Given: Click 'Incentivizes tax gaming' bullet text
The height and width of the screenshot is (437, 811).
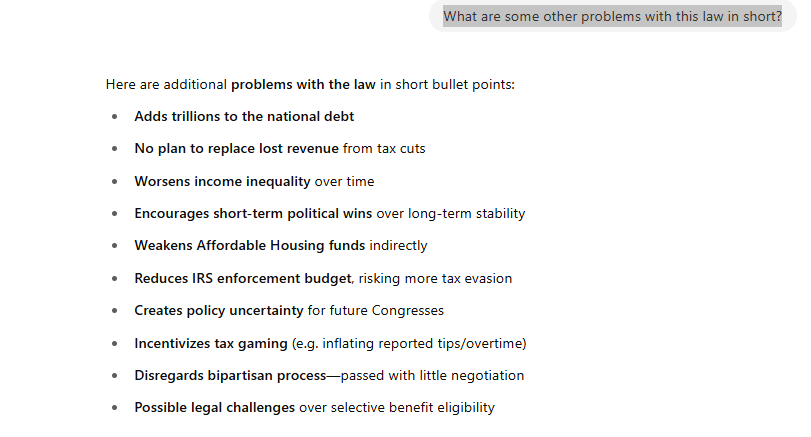Looking at the screenshot, I should (211, 344).
